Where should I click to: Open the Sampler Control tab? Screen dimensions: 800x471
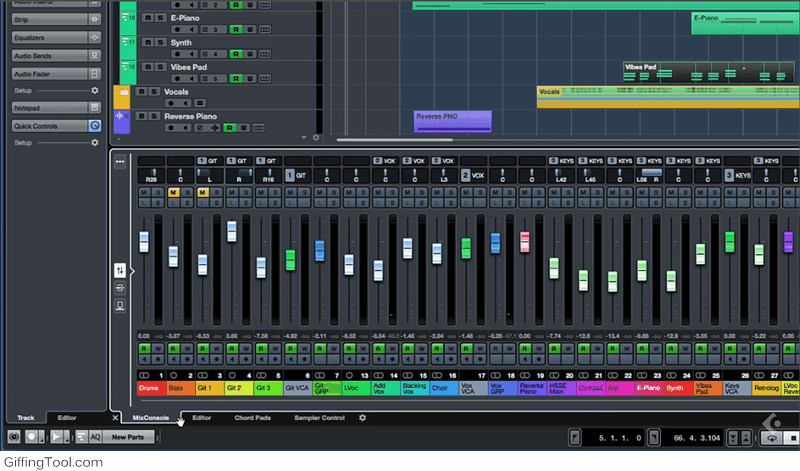[319, 417]
